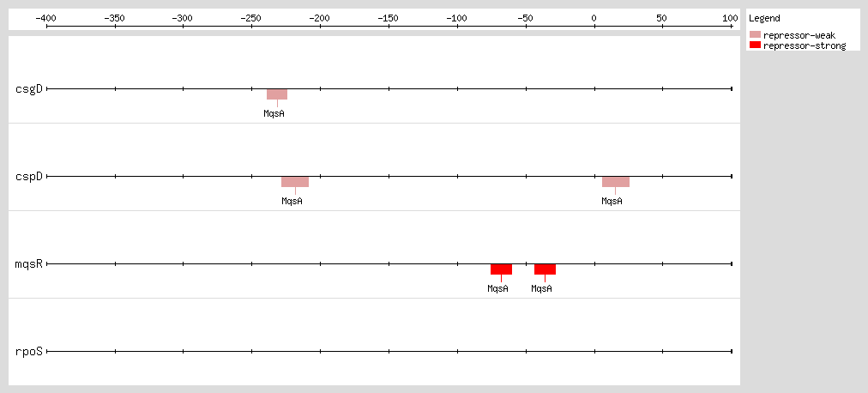Select the MqsA label under mqsR near -36
Viewport: 868px width, 393px height.
[x=541, y=288]
